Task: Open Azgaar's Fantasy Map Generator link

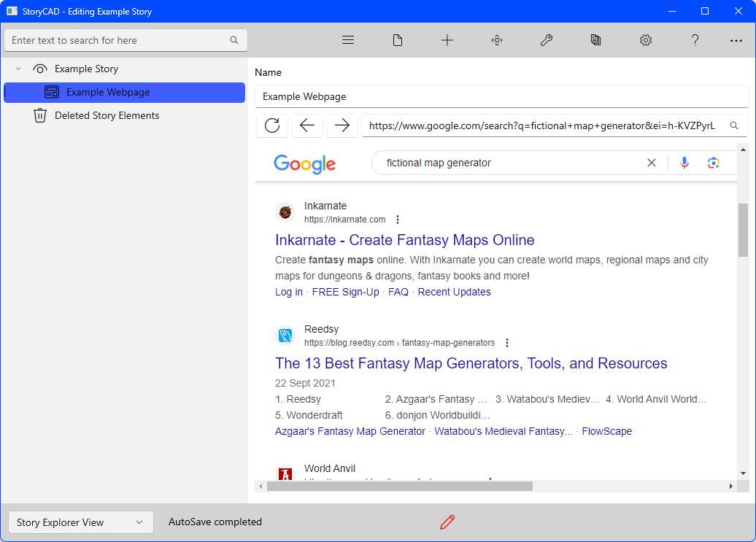Action: [350, 431]
